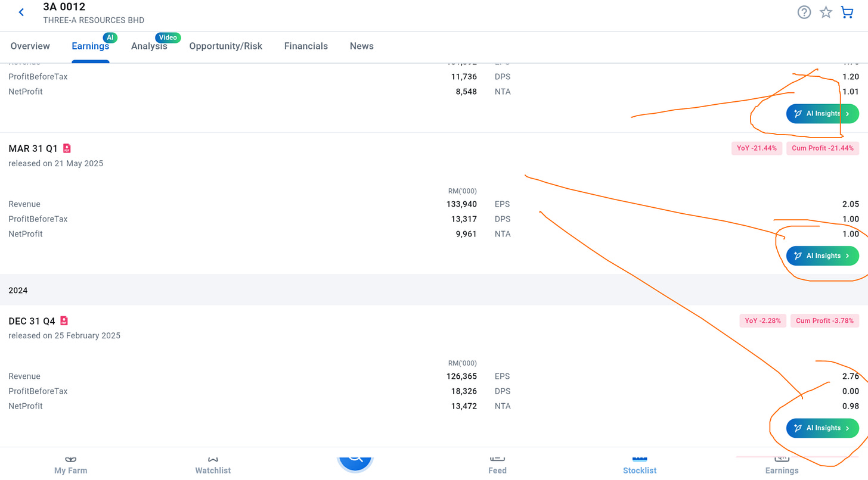Open PDF report for MAR 31 Q1
Viewport: 868px width, 480px height.
tap(67, 148)
